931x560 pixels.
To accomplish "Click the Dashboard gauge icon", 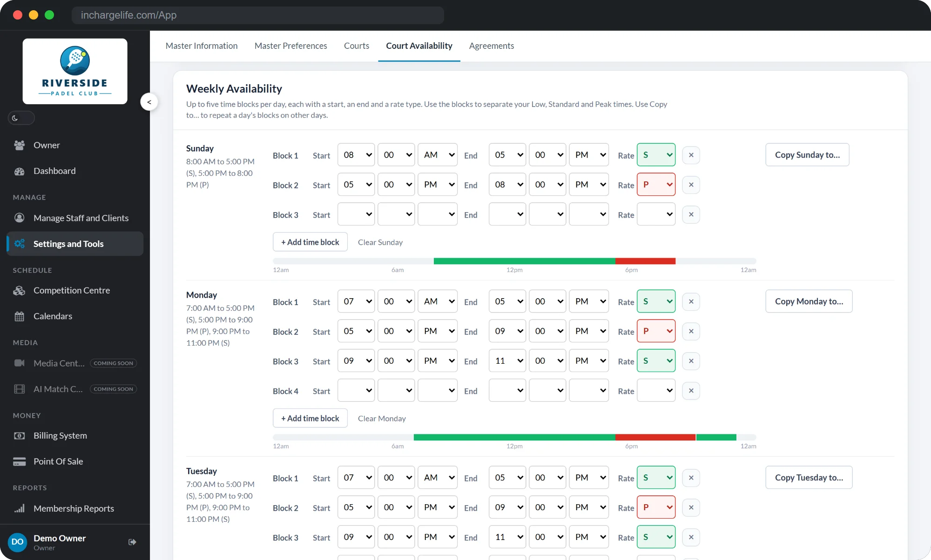I will click(19, 171).
